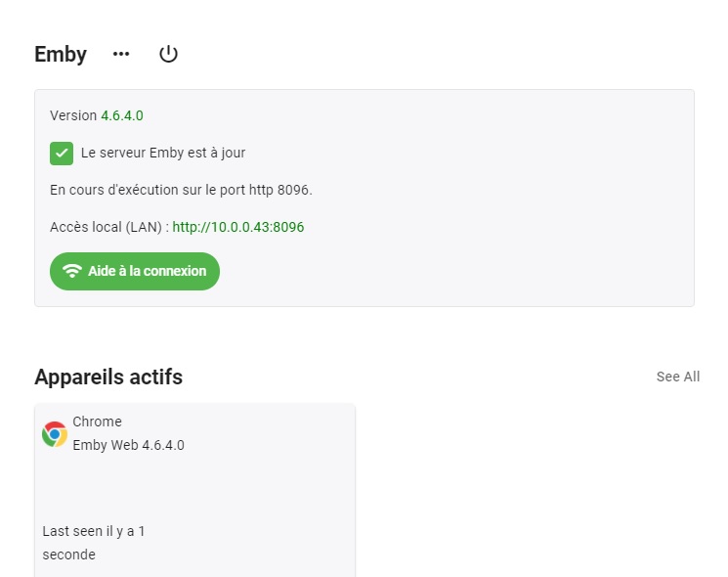The width and height of the screenshot is (728, 577).
Task: Open the version 4.6.4.0 link
Action: 122,115
